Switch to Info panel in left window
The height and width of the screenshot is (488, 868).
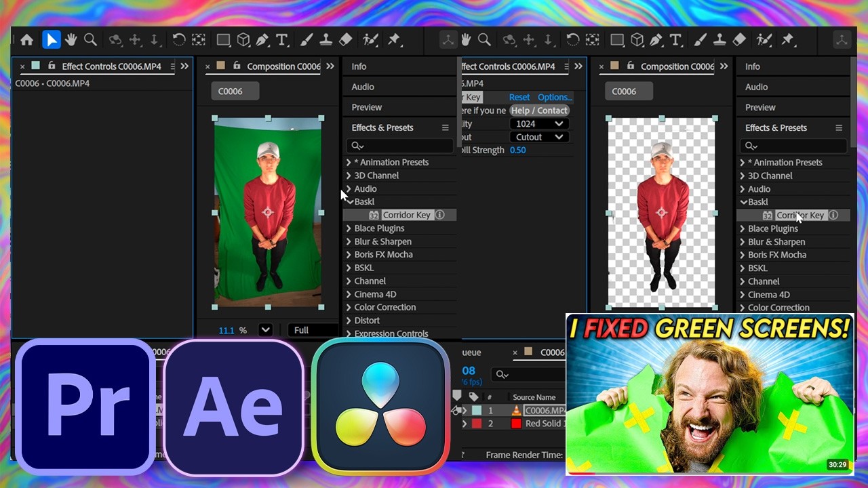[359, 66]
